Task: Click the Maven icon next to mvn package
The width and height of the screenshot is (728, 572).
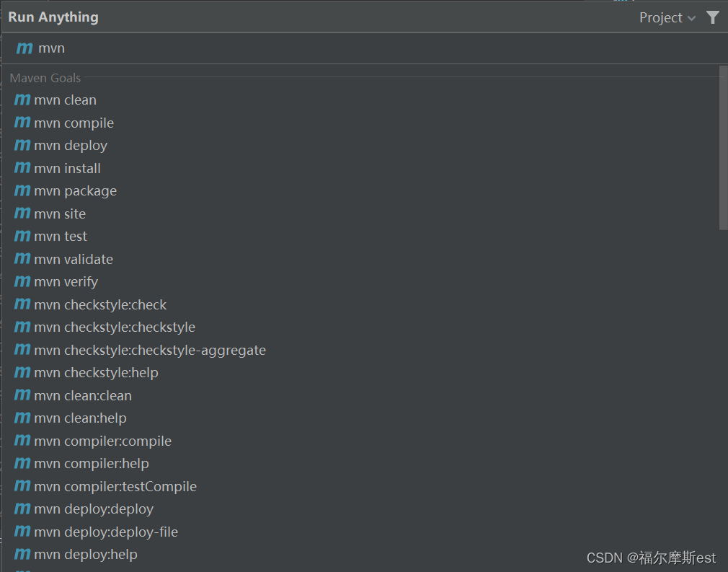Action: pos(22,190)
